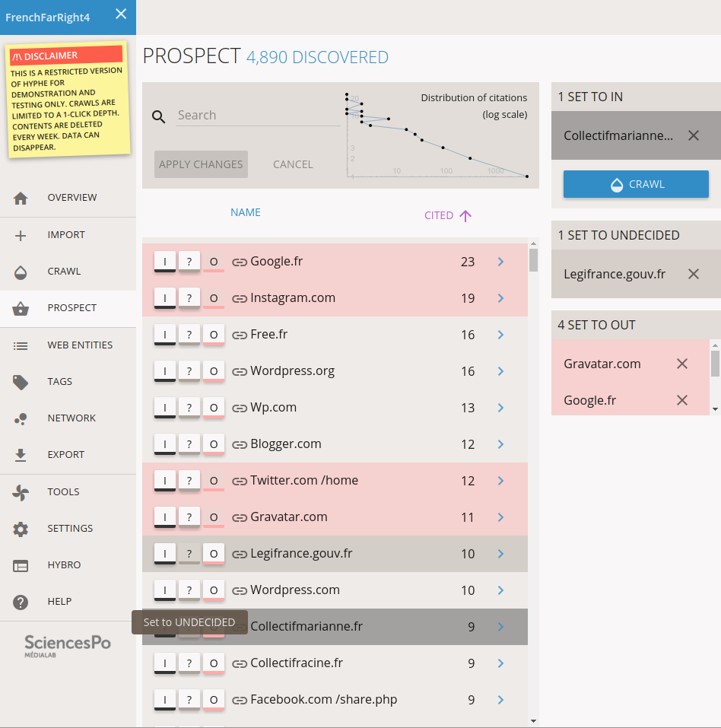Click the Export download icon
The height and width of the screenshot is (728, 721).
[x=21, y=456]
